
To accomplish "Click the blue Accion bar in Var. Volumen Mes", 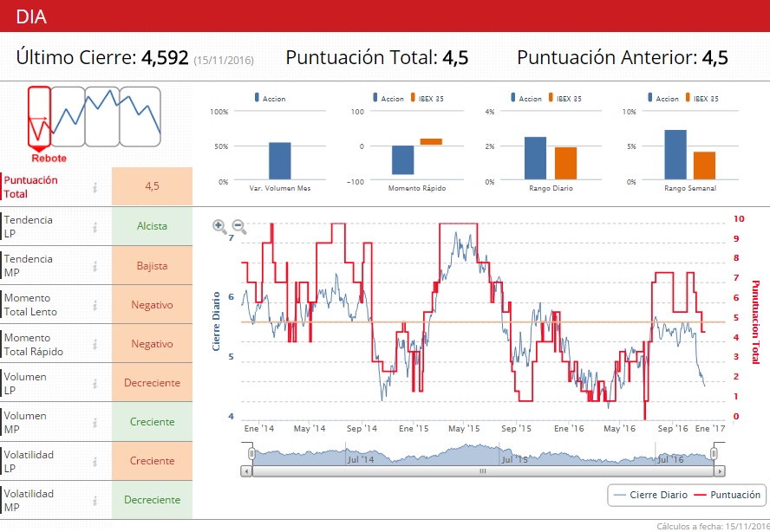I will [x=279, y=159].
